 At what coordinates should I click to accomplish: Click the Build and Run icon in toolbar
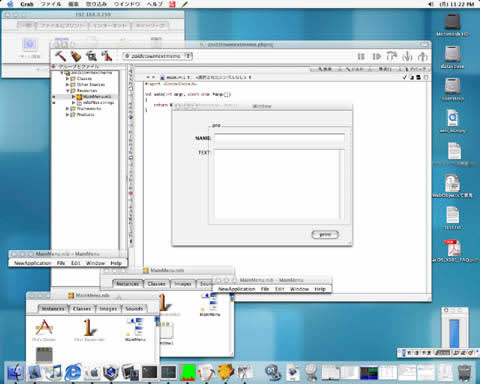coord(91,56)
